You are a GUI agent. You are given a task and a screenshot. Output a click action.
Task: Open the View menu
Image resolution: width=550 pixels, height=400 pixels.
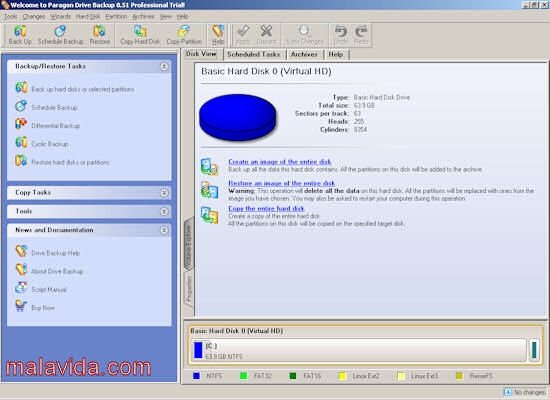[x=166, y=16]
